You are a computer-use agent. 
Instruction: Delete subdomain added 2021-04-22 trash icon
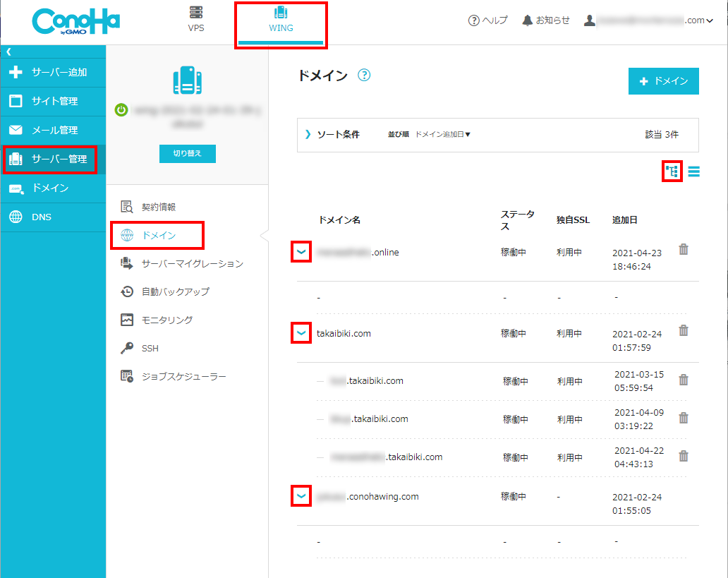(684, 457)
